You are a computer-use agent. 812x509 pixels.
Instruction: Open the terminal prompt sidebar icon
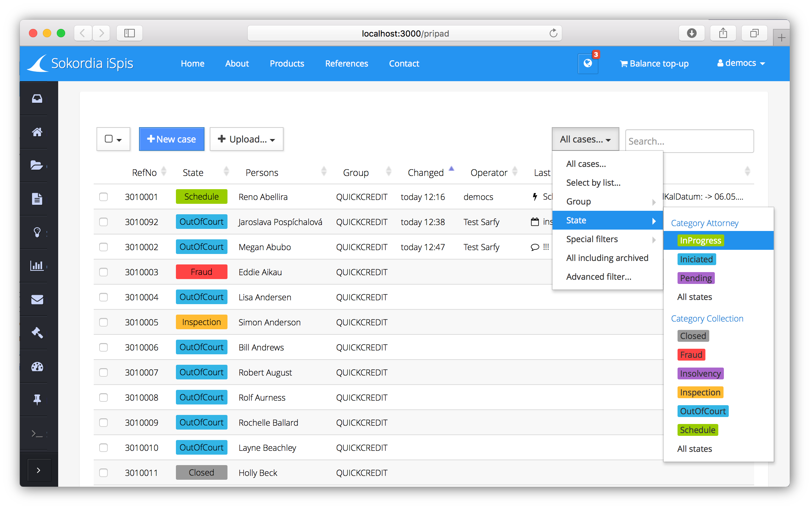pos(37,433)
